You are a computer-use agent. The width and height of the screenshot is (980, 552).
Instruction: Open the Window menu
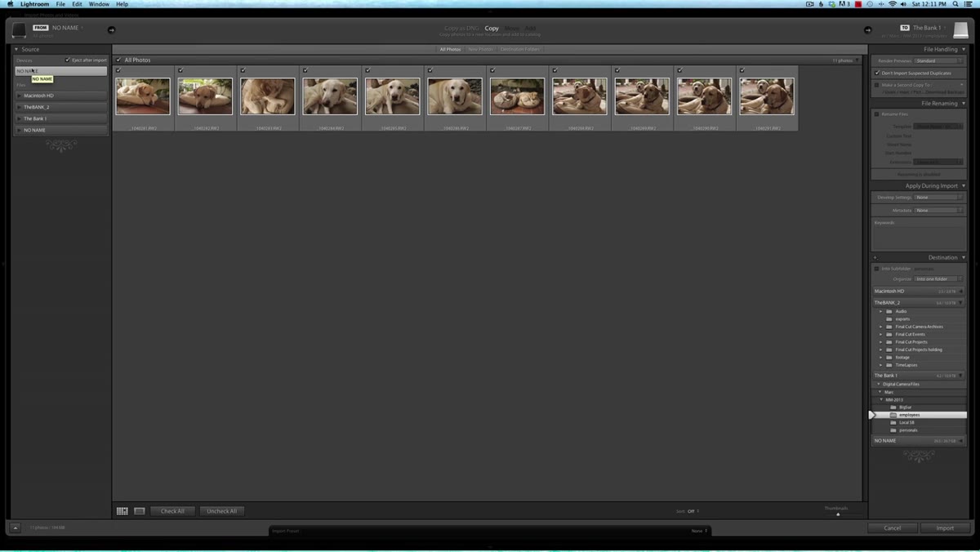[99, 4]
